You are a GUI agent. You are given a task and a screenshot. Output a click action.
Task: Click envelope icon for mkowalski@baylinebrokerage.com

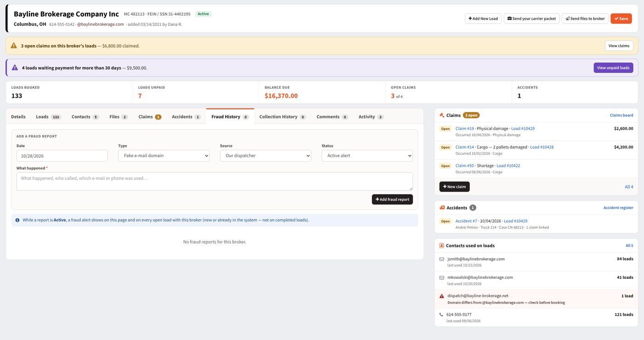[x=442, y=278]
